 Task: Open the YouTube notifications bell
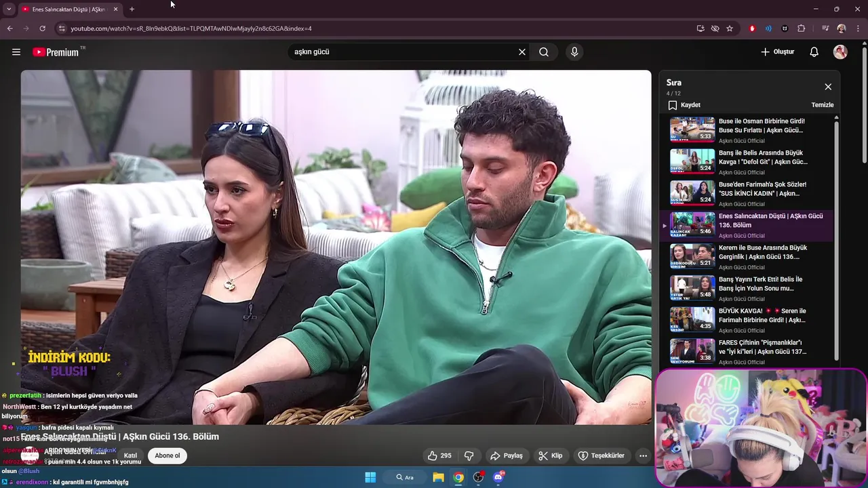814,52
